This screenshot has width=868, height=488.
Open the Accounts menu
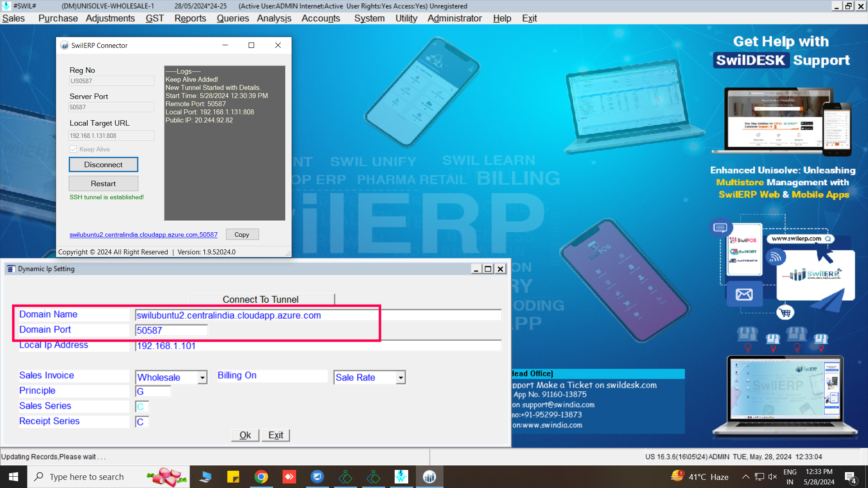click(321, 18)
